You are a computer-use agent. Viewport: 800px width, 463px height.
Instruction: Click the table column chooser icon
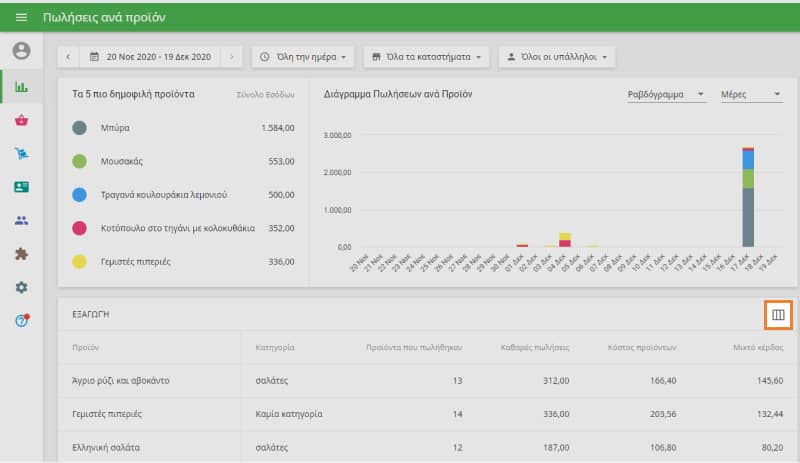[778, 315]
